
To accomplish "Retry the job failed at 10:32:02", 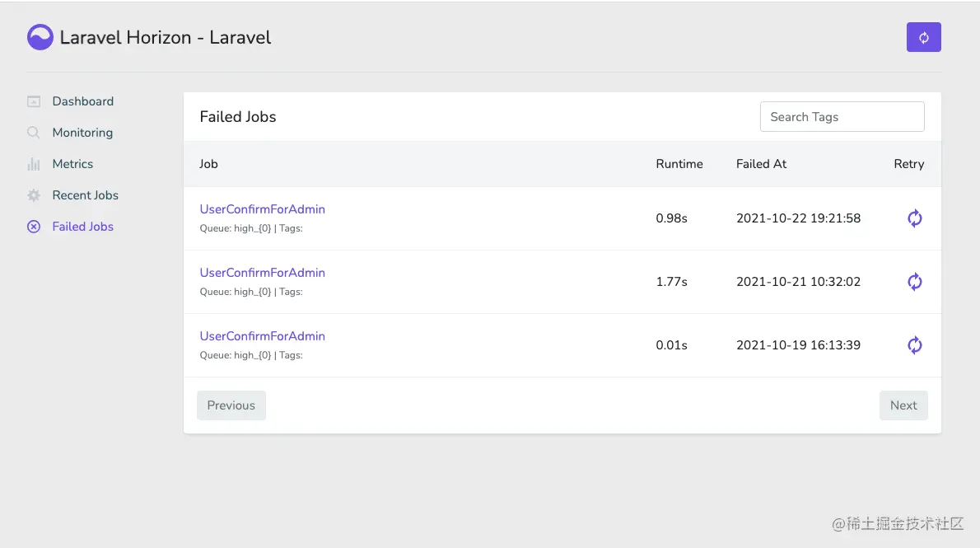I will (x=914, y=282).
